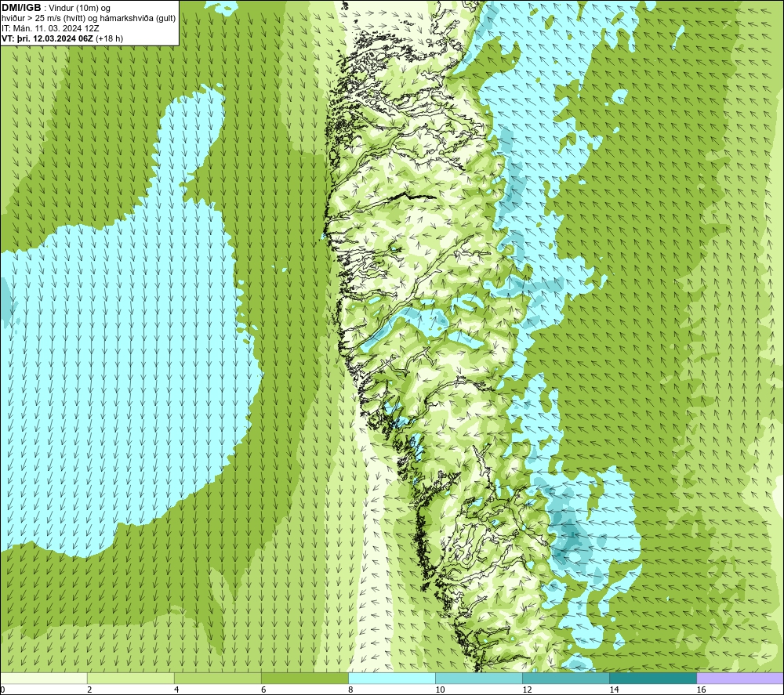The width and height of the screenshot is (784, 695).
Task: Click the 'IT: Mán. 11. 03. 2024 12Z' line
Action: [50, 28]
